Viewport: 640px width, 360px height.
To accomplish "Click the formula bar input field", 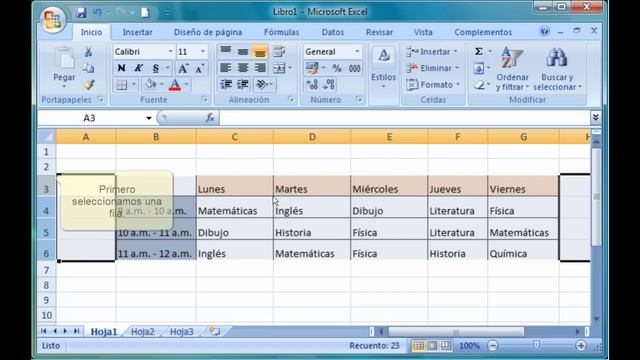I will click(404, 118).
